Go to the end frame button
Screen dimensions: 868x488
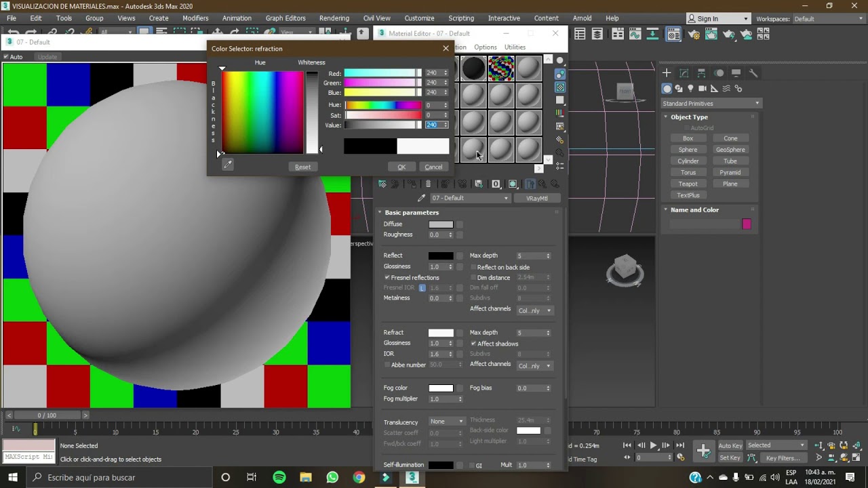coord(679,445)
